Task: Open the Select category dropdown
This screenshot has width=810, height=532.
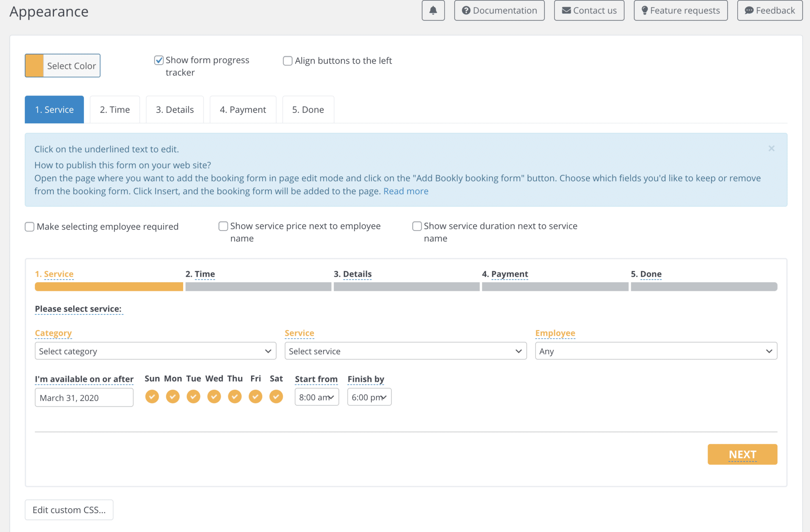Action: click(x=155, y=351)
